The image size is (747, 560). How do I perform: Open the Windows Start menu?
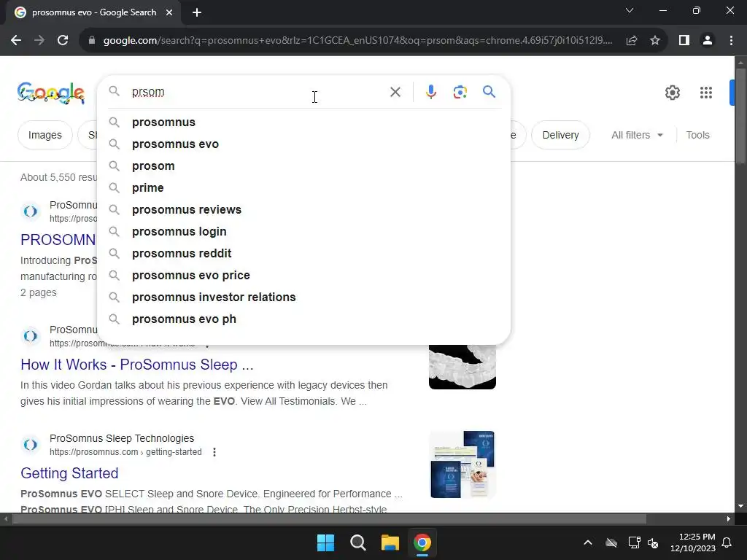click(326, 542)
